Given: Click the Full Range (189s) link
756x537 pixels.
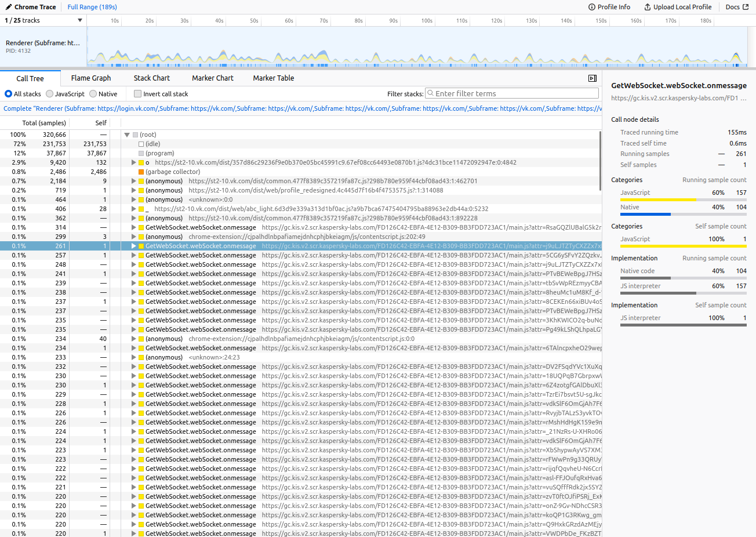Looking at the screenshot, I should click(91, 7).
